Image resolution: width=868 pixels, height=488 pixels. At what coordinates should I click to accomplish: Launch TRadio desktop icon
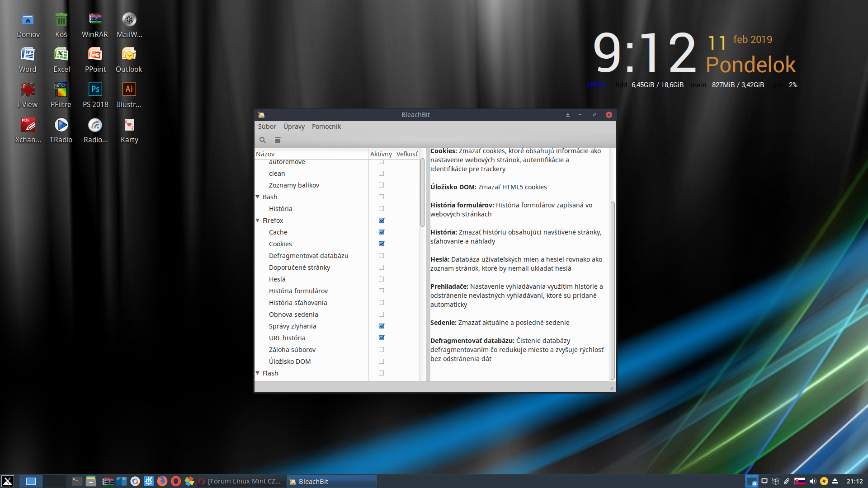point(61,131)
